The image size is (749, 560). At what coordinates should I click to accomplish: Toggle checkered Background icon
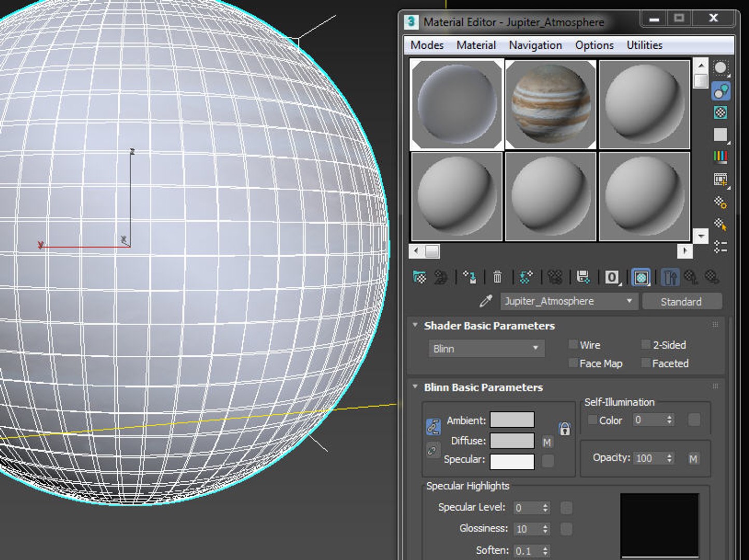[720, 113]
